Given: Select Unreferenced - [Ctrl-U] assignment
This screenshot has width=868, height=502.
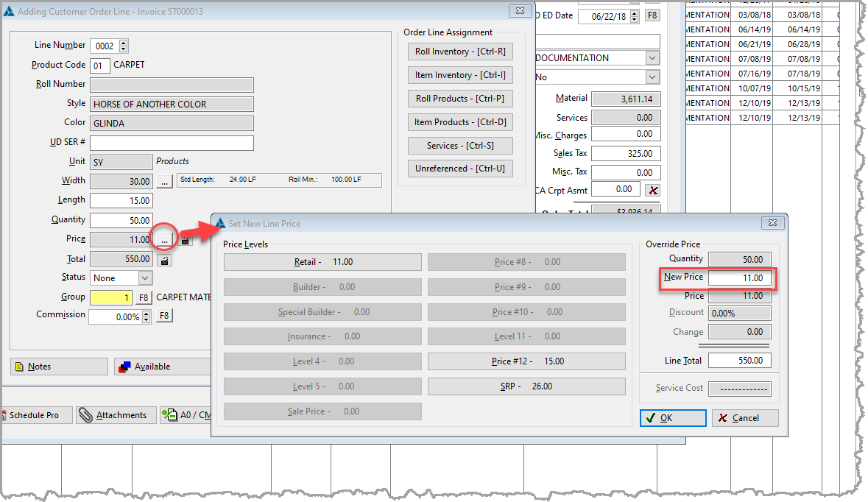Looking at the screenshot, I should [461, 169].
